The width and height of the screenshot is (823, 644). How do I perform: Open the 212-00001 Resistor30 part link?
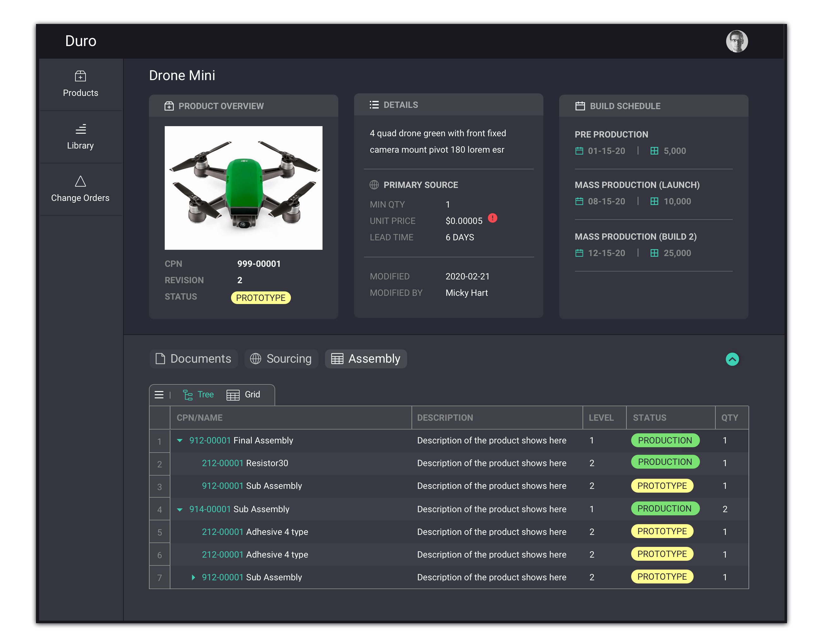click(222, 463)
